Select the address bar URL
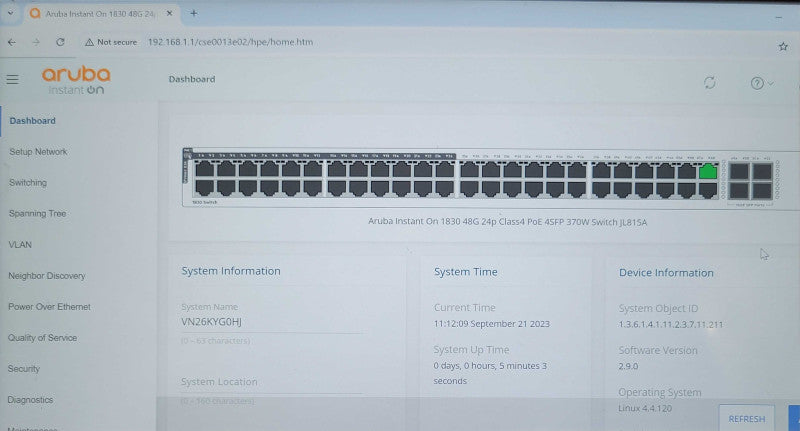Image resolution: width=800 pixels, height=431 pixels. point(231,42)
